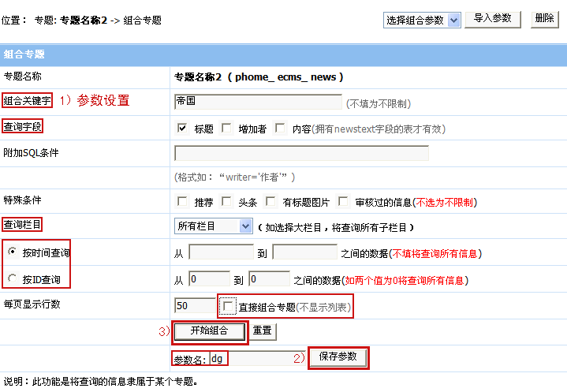Enable the 增加者 checkbox
Viewport: 567px width, 392px height.
click(x=227, y=129)
